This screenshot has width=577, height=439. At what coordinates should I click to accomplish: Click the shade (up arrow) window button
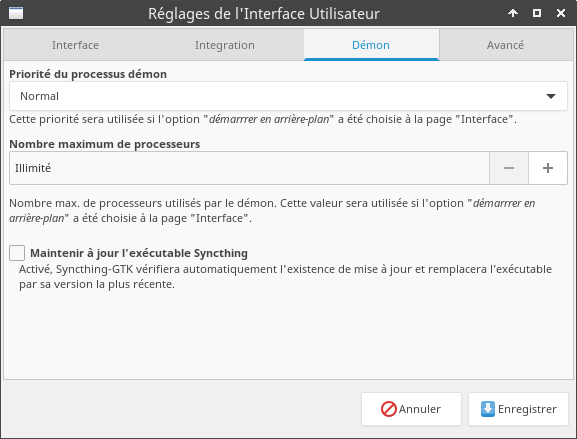pos(513,13)
